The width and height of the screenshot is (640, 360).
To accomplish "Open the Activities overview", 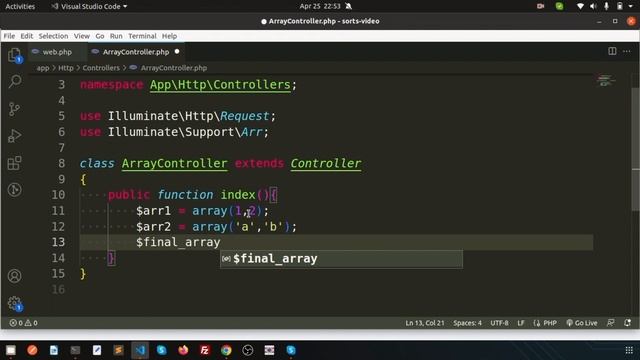I will click(20, 6).
